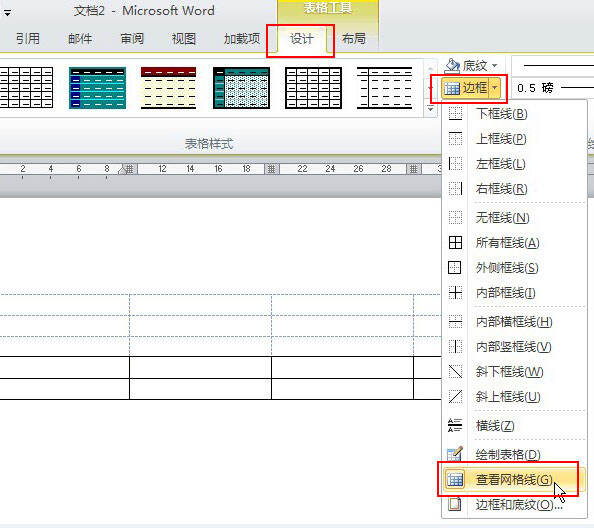Image resolution: width=594 pixels, height=528 pixels.
Task: Click the table column marker near 10 on ruler
Action: (130, 169)
